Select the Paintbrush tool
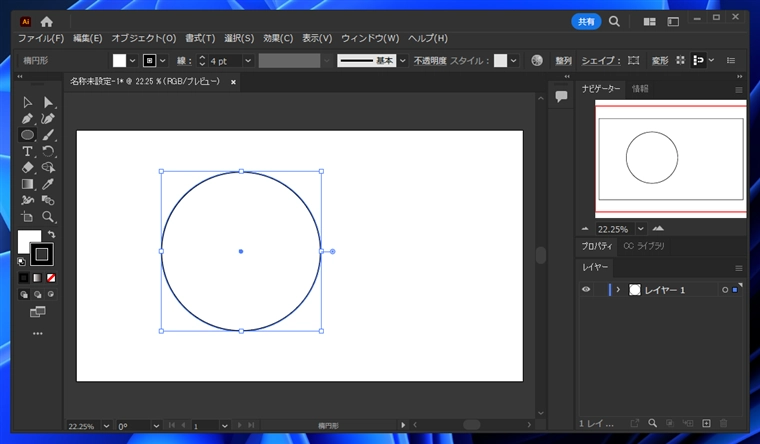This screenshot has height=444, width=760. (x=48, y=134)
